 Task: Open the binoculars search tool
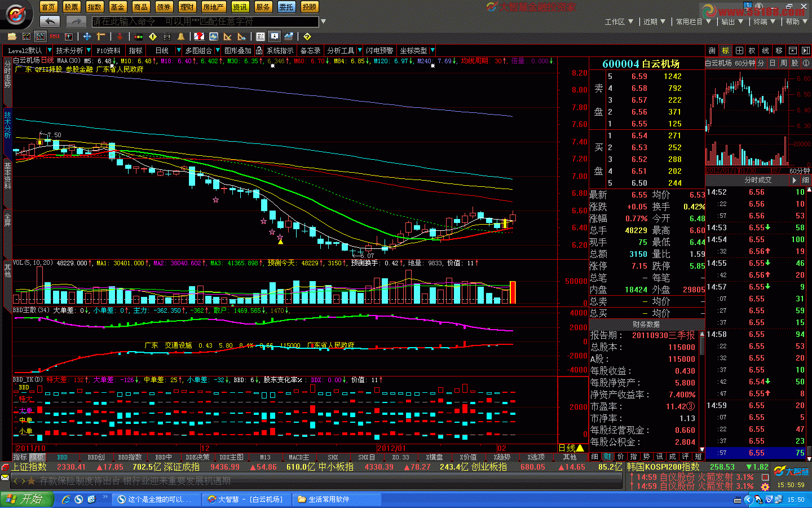(167, 37)
